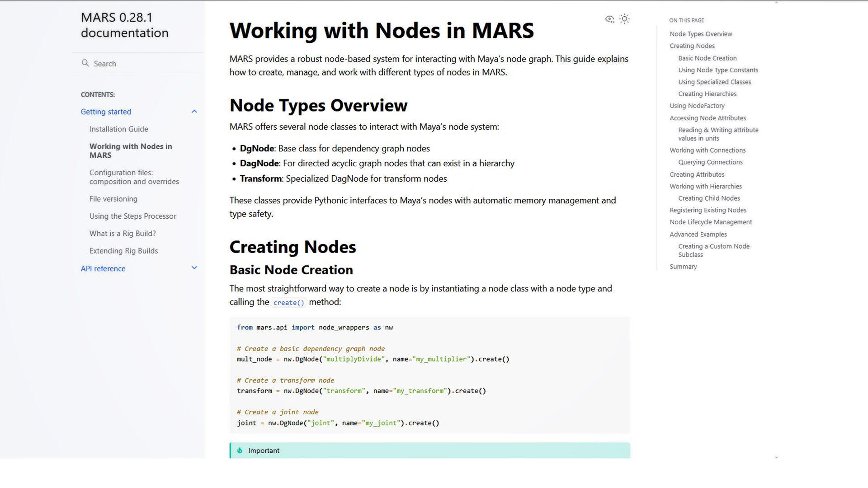The image size is (868, 488).
Task: Click the view page source eye icon
Action: click(x=609, y=19)
